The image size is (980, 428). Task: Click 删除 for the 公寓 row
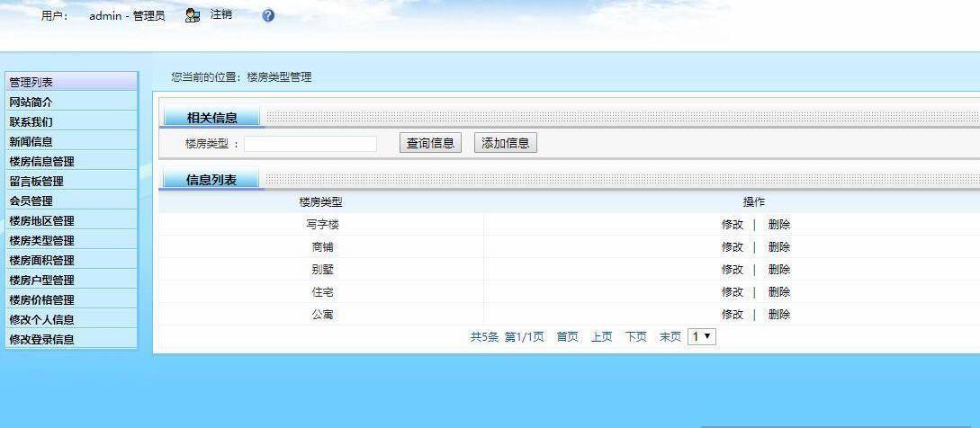point(779,315)
